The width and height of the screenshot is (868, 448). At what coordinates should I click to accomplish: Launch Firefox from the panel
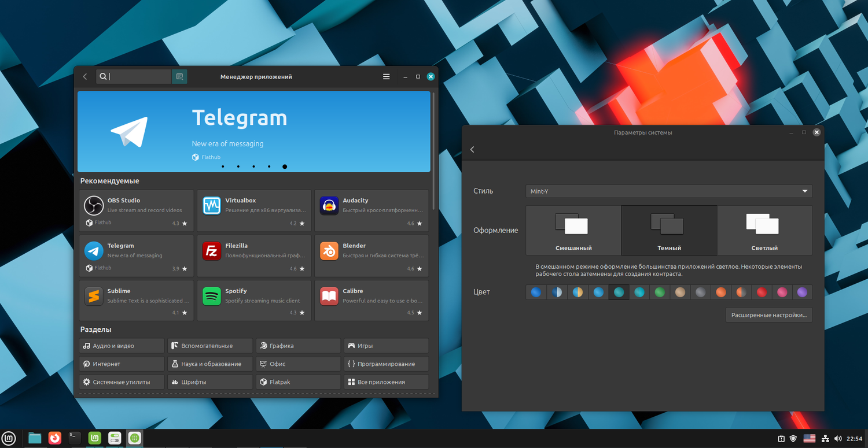(x=54, y=438)
